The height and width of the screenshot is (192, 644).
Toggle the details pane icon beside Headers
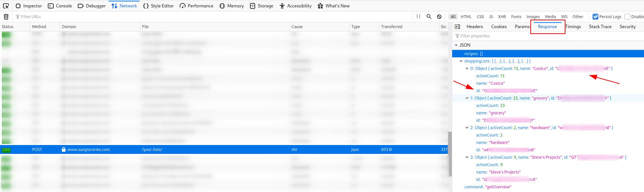[x=457, y=27]
